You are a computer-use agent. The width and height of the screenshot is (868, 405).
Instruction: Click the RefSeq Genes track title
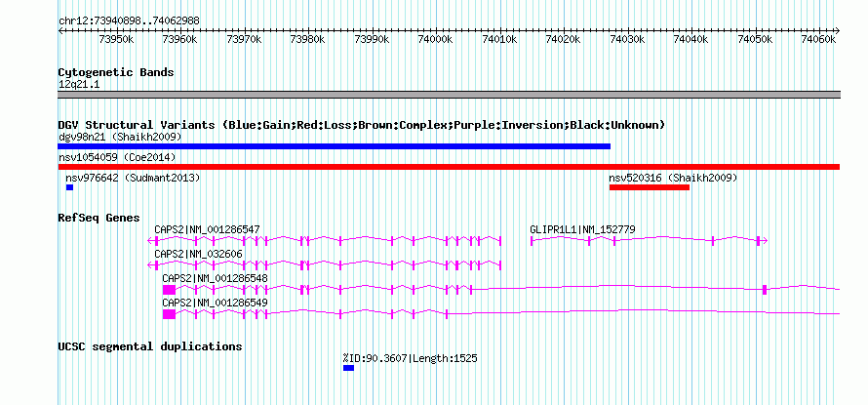[x=99, y=218]
